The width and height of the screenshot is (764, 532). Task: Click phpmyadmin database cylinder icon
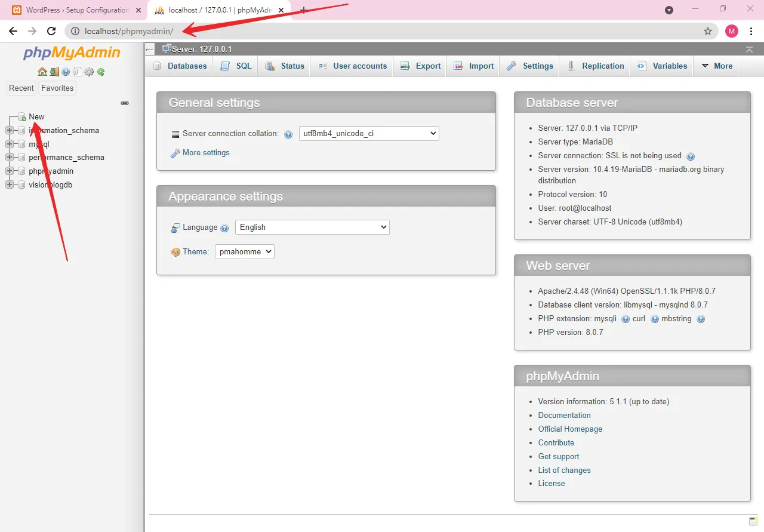tap(22, 171)
